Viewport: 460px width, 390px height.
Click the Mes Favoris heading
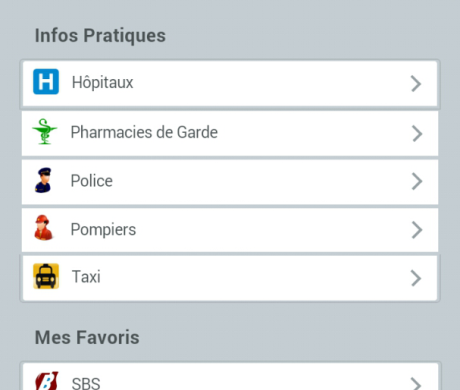point(87,337)
